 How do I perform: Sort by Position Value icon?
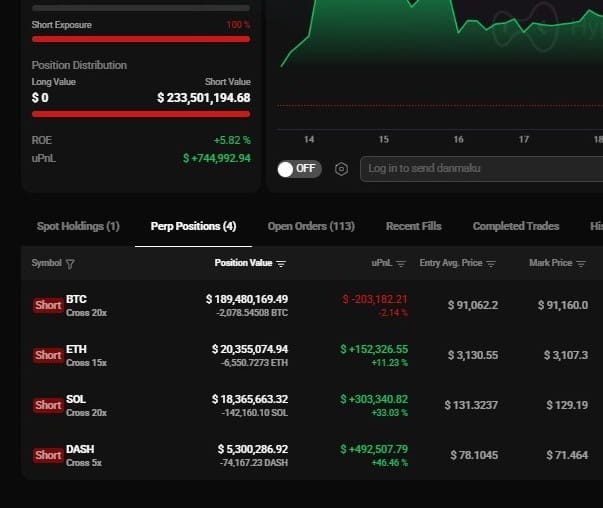(281, 264)
